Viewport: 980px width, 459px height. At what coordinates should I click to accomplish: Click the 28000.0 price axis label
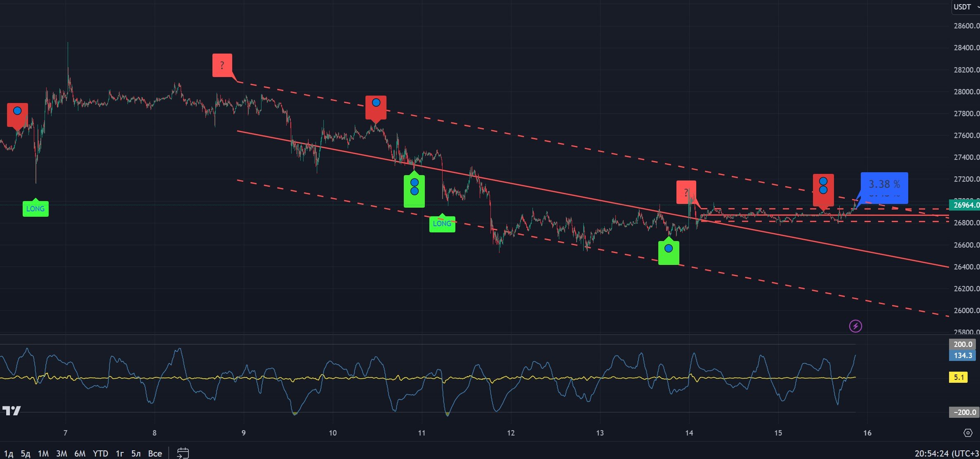(x=966, y=91)
